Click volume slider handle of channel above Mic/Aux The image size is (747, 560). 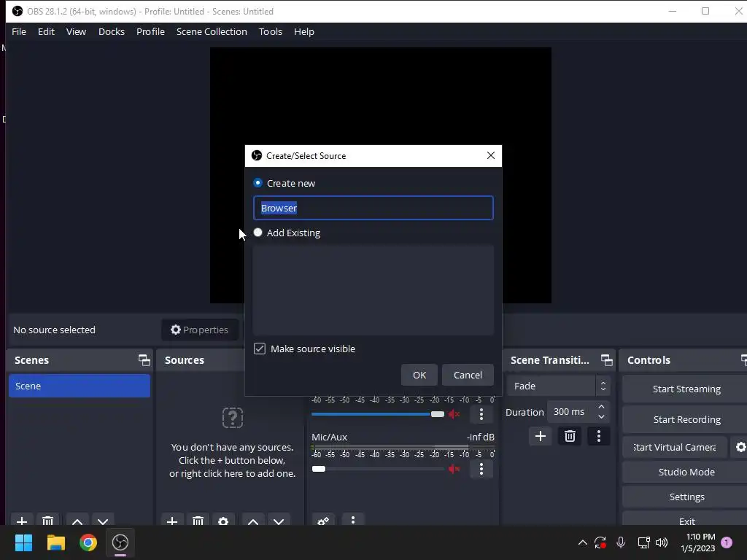pos(438,414)
